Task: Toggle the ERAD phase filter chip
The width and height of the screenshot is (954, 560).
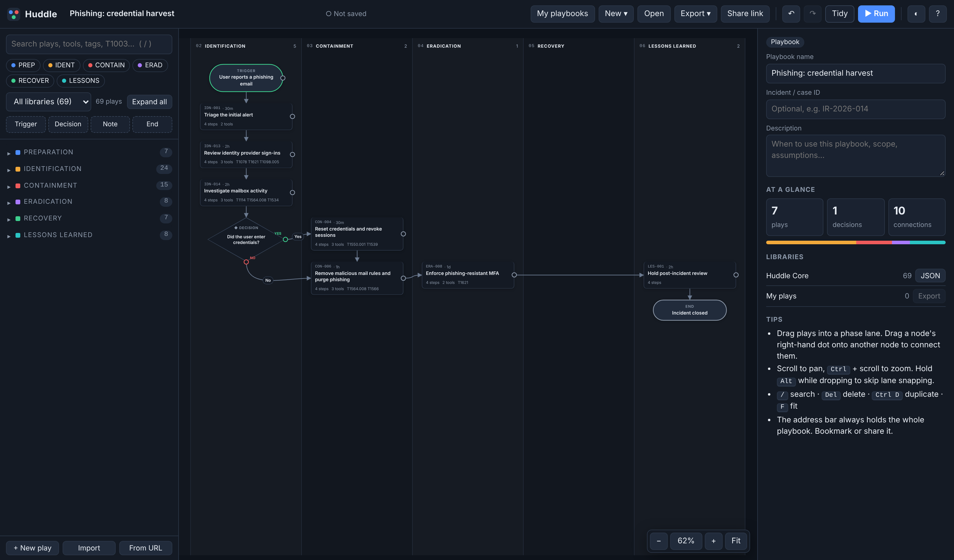Action: tap(150, 65)
